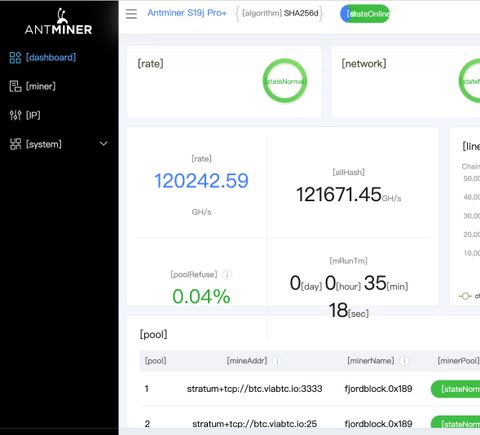Click pool 2 stateNormal status badge
The width and height of the screenshot is (480, 435).
[455, 423]
